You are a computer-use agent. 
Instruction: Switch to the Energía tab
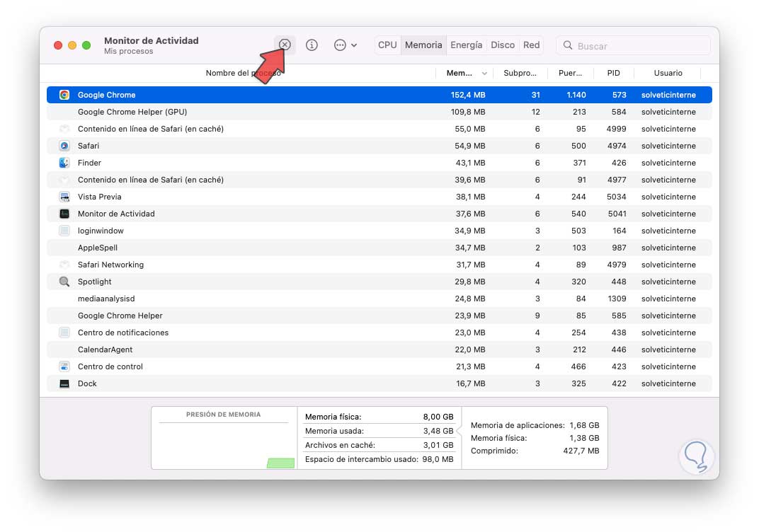466,45
